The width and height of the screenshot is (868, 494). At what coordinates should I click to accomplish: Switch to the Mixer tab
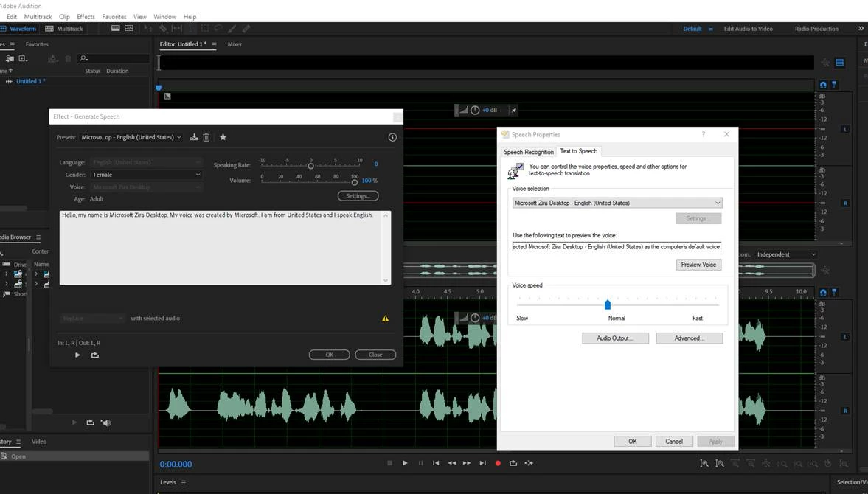(235, 44)
